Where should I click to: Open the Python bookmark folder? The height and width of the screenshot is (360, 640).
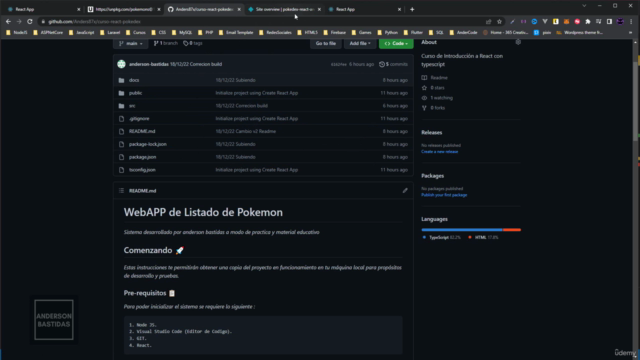click(x=387, y=33)
